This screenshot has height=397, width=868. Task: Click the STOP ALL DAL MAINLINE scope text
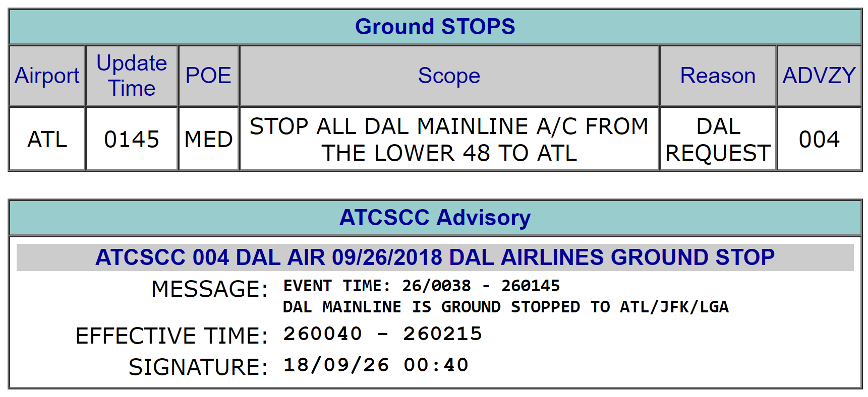coord(449,139)
